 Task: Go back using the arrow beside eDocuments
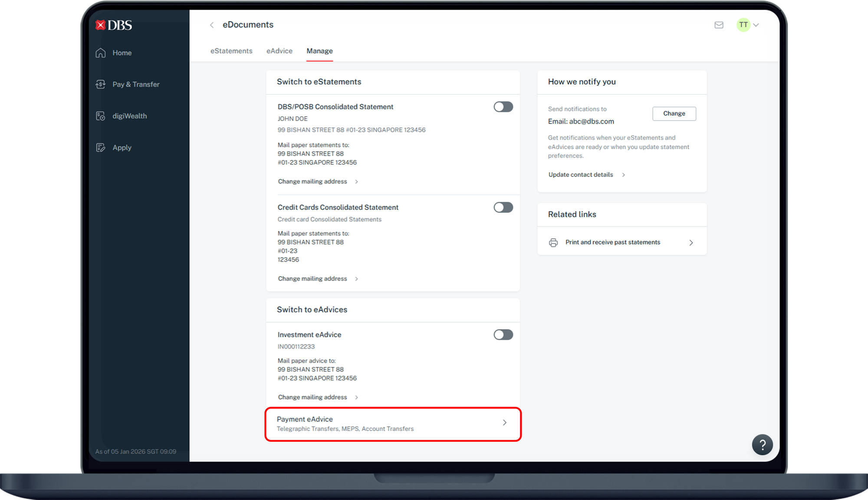point(212,25)
